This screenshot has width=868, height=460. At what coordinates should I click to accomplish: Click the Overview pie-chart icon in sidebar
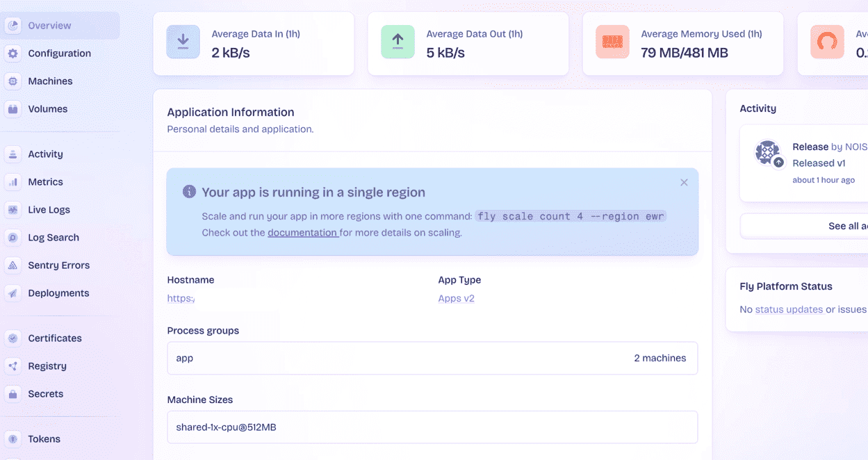pos(13,26)
